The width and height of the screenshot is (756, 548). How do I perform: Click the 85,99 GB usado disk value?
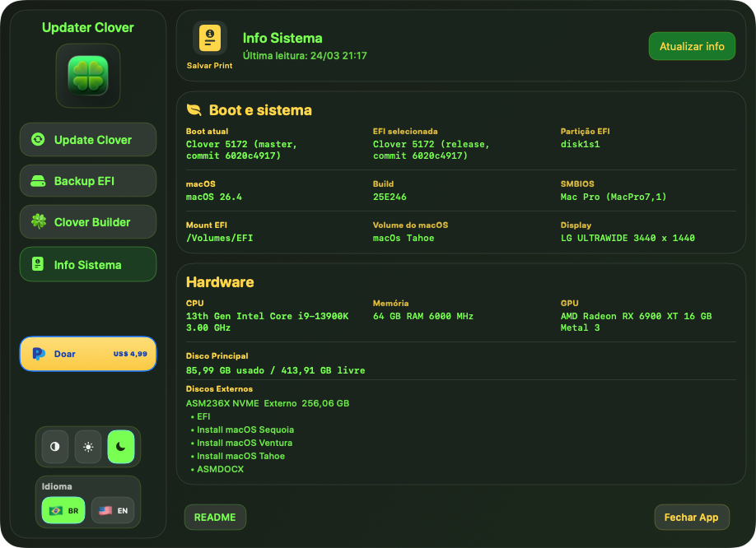click(275, 370)
